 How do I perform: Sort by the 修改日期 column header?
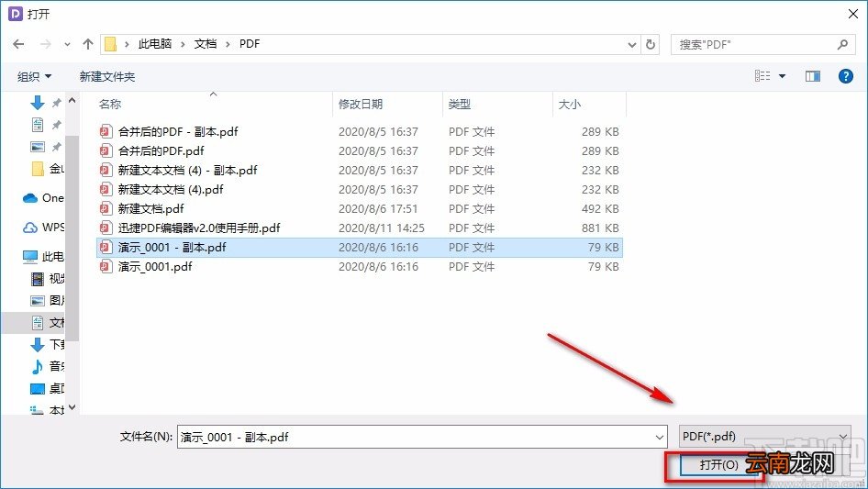pyautogui.click(x=361, y=104)
